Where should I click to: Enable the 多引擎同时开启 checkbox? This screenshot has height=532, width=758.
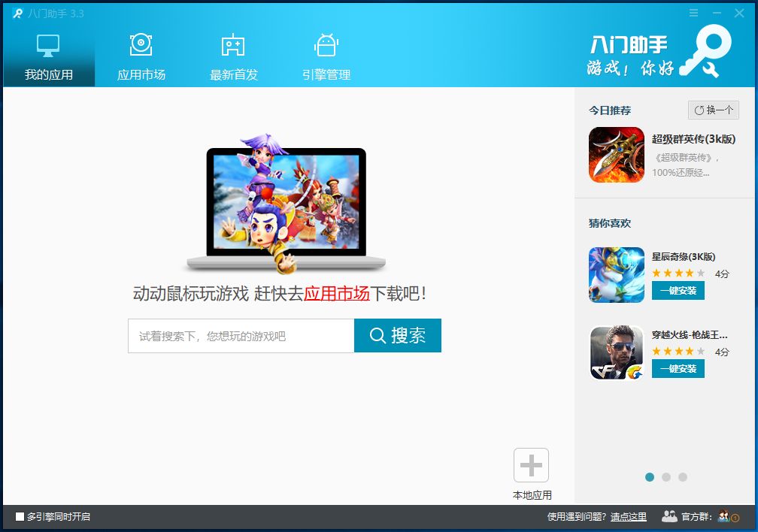[x=20, y=516]
